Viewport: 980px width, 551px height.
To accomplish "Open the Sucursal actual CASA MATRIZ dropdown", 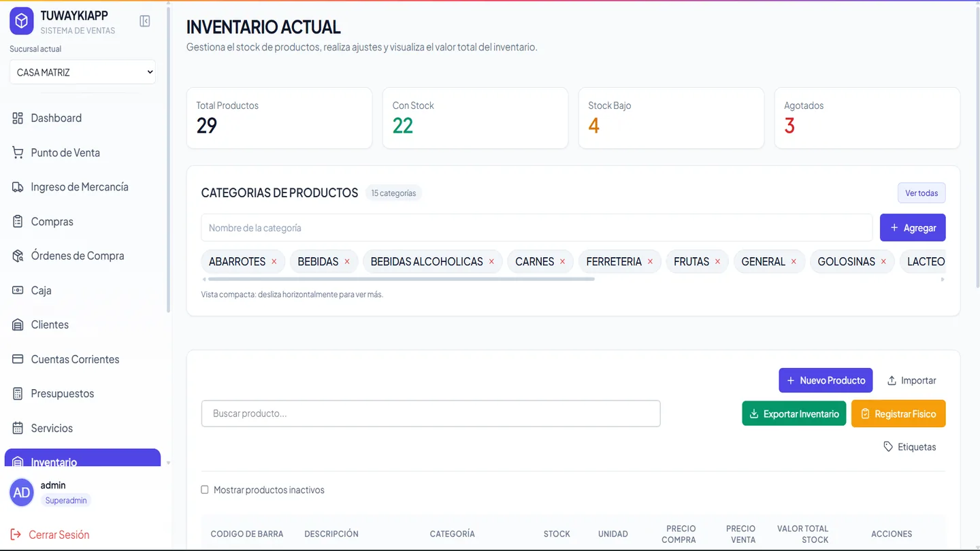I will pyautogui.click(x=82, y=72).
